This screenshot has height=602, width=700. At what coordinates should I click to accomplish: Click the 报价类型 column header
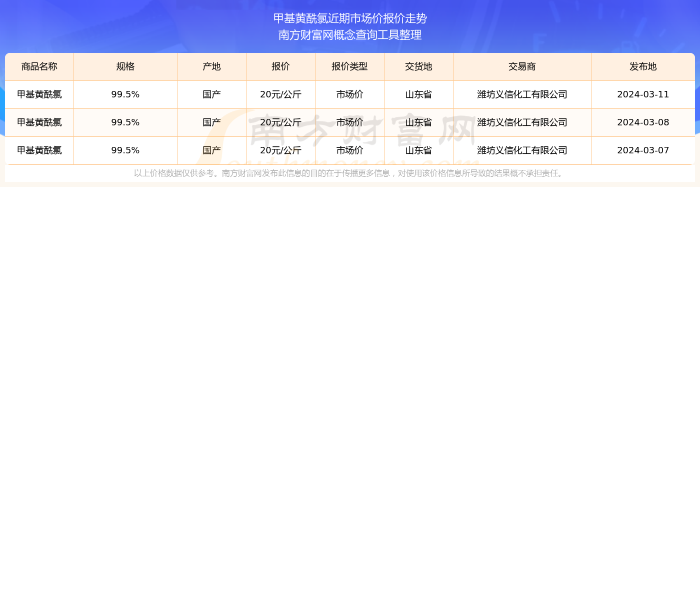pyautogui.click(x=350, y=67)
